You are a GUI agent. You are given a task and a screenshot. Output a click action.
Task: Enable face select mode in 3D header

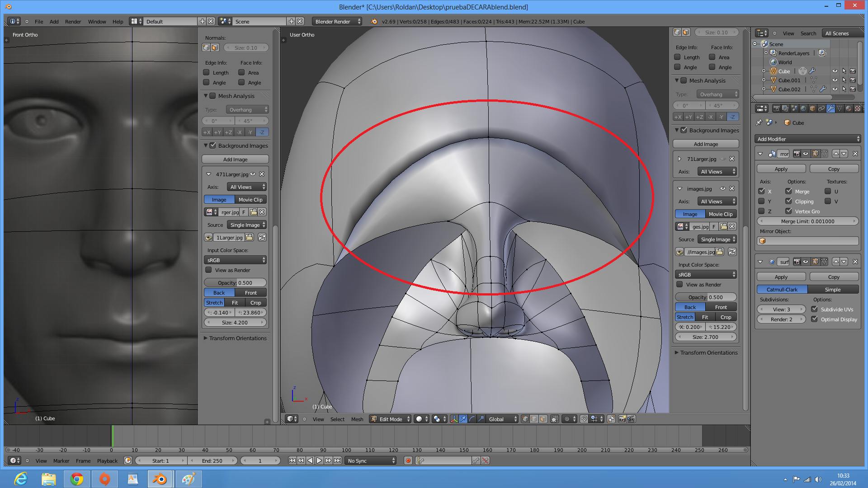click(x=543, y=419)
